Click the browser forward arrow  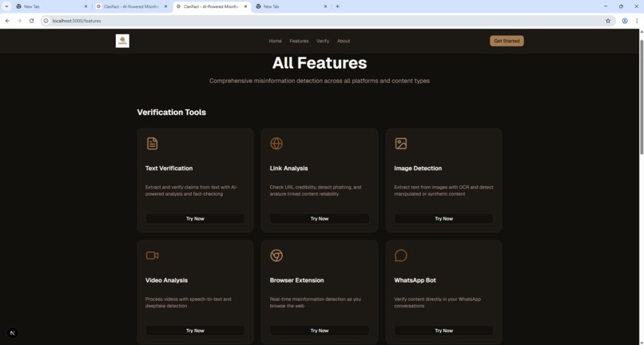(x=19, y=21)
